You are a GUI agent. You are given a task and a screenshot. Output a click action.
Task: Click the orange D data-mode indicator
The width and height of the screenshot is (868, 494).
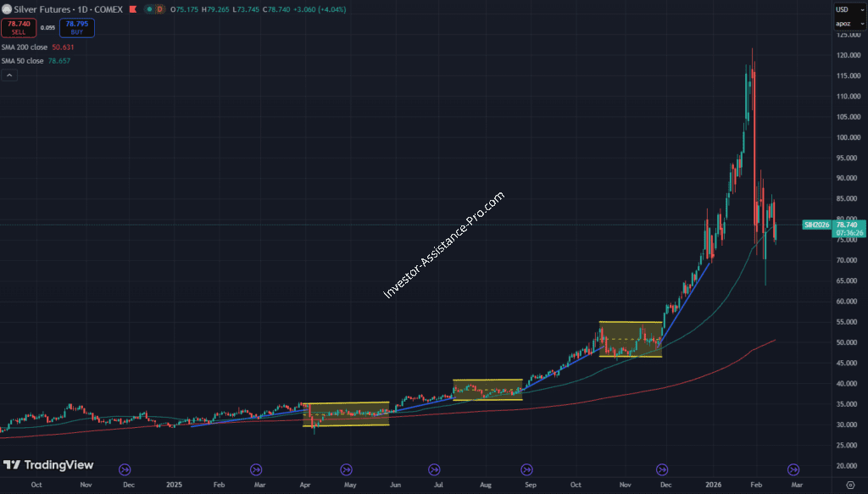pos(161,8)
